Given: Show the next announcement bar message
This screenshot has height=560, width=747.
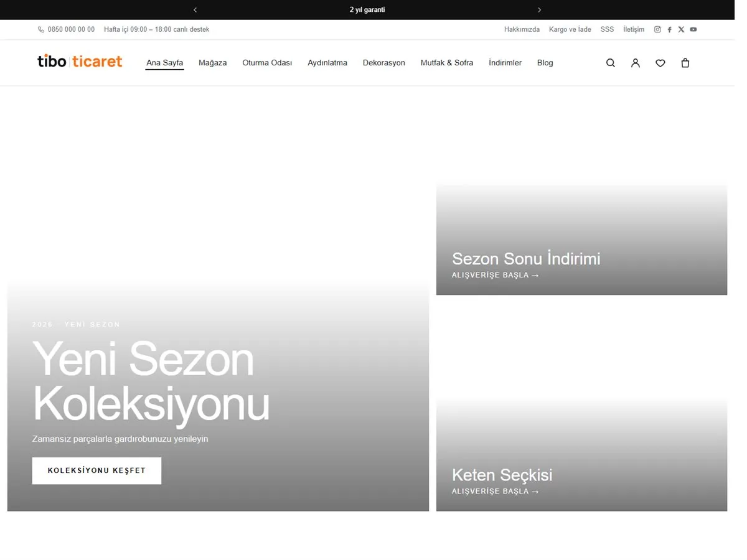Looking at the screenshot, I should tap(539, 10).
